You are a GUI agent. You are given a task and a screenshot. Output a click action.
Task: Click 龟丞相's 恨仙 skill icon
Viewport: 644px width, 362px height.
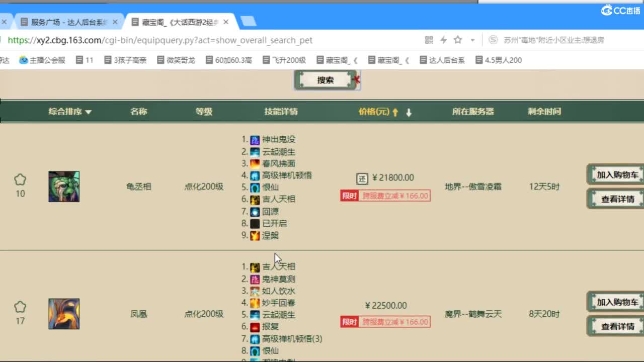coord(255,188)
